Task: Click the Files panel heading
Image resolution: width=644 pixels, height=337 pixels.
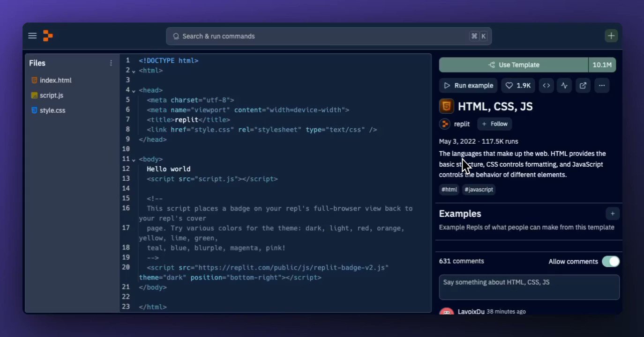Action: click(37, 63)
